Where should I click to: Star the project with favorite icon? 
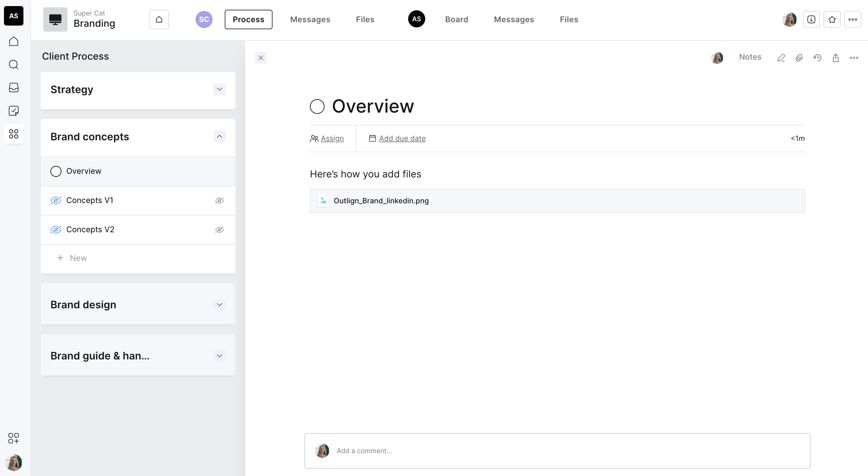click(x=832, y=19)
